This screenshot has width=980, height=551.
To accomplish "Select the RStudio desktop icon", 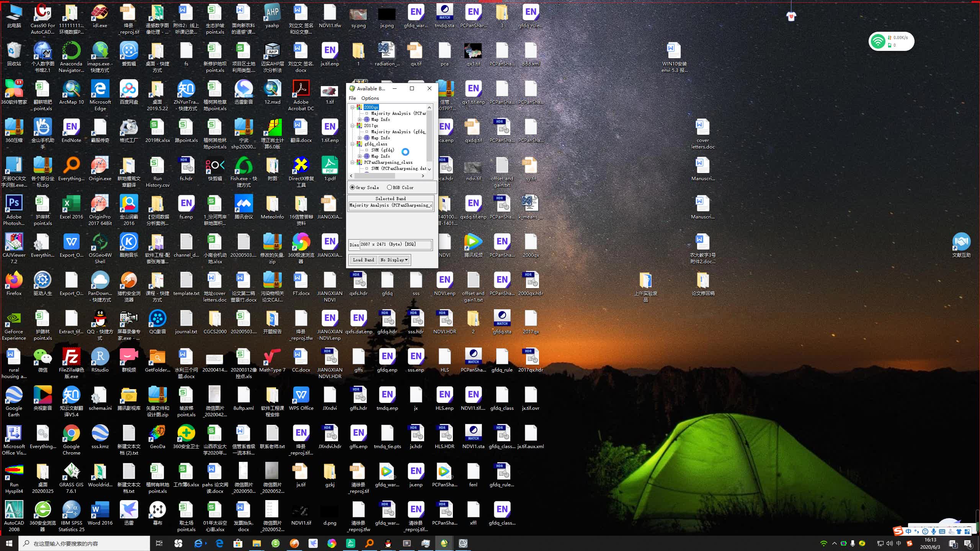I will [100, 361].
